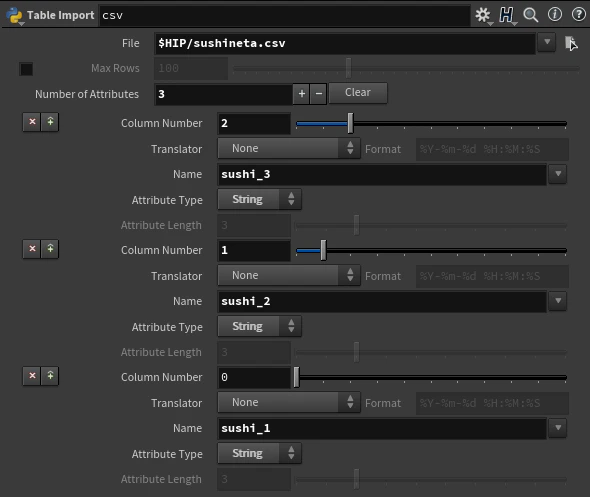Open Attribute Type dropdown for sushi_2

pos(259,326)
